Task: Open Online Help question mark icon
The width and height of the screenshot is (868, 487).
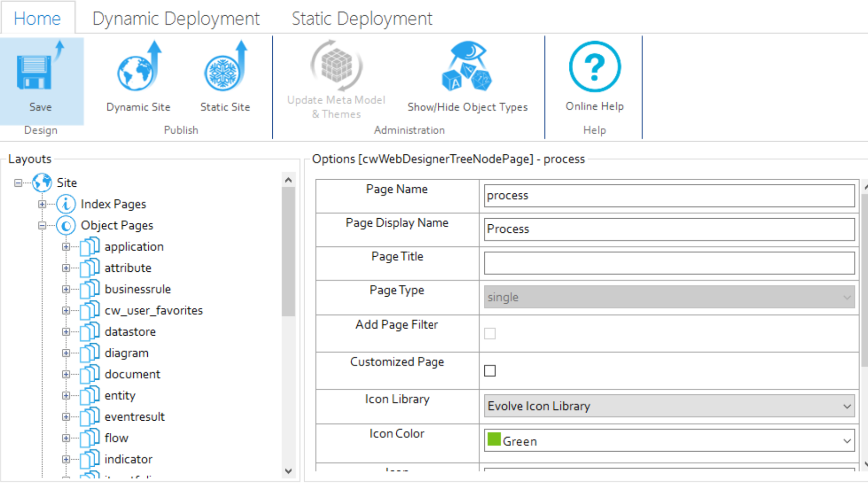Action: (594, 67)
